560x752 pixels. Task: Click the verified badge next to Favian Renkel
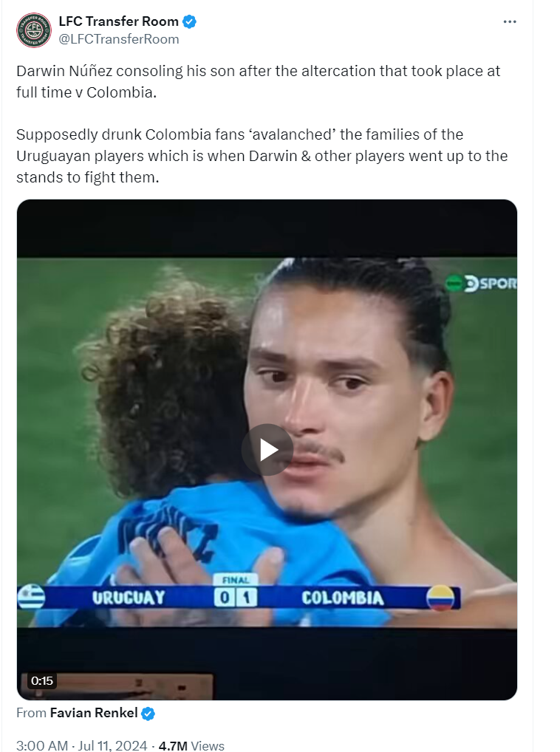pyautogui.click(x=148, y=714)
